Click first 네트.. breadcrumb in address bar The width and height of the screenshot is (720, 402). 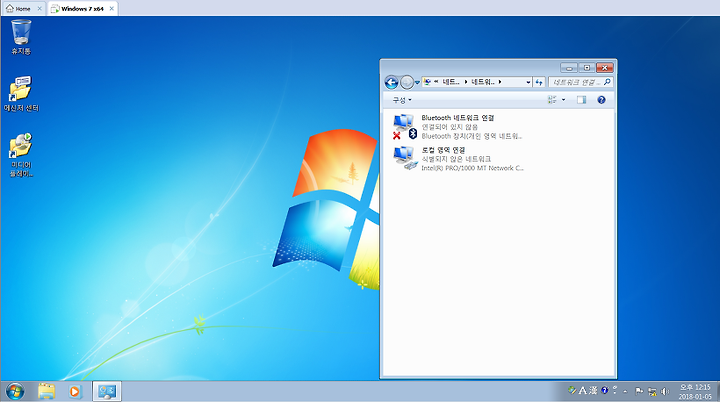click(450, 82)
